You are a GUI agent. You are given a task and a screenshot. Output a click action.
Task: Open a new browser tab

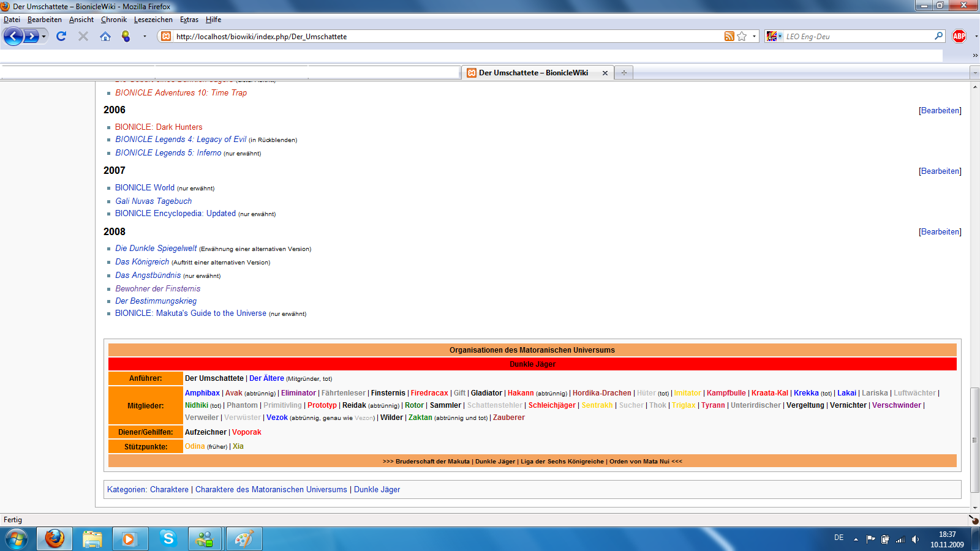click(x=624, y=73)
